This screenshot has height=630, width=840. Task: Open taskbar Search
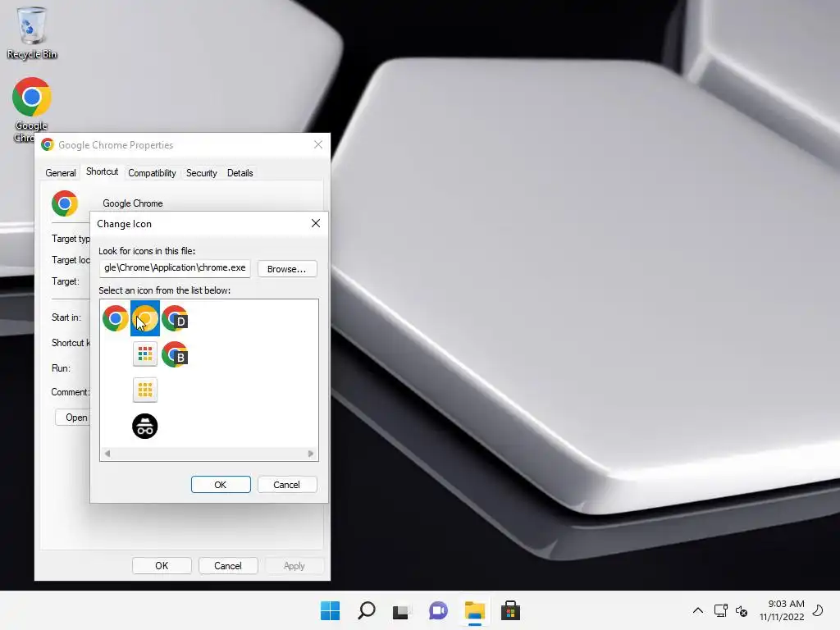click(x=367, y=610)
